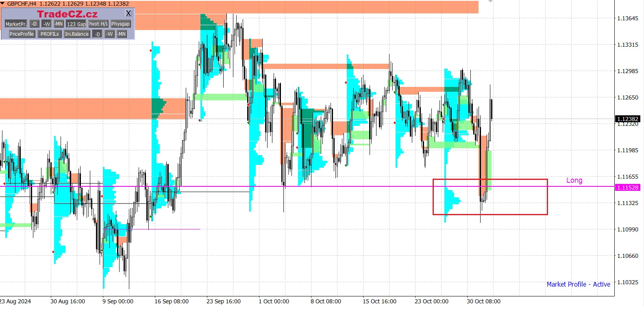Toggle the MarketPr. indicator button

[x=16, y=24]
